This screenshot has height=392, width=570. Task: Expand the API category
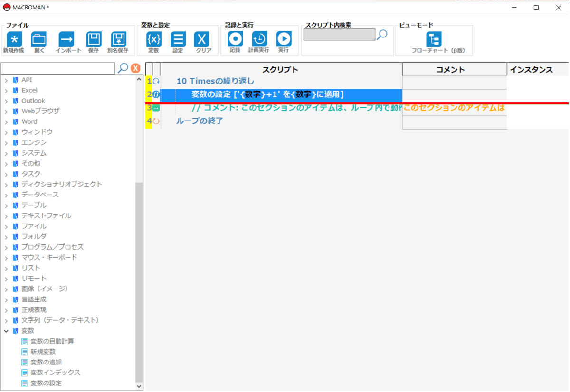tap(6, 80)
